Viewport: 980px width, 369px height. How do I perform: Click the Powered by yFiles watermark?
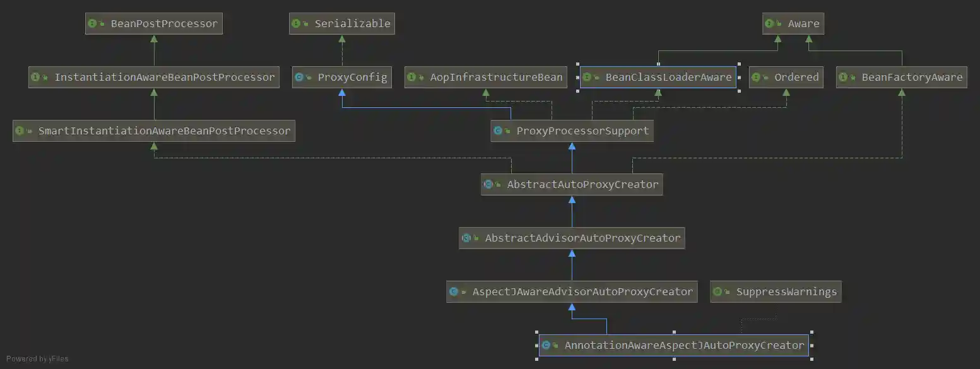(x=37, y=359)
